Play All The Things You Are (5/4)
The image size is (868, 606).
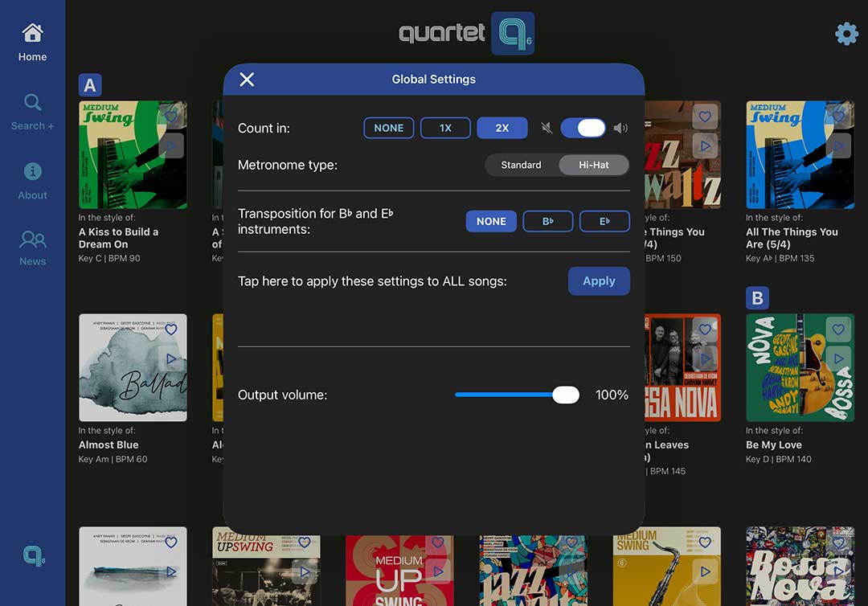838,146
